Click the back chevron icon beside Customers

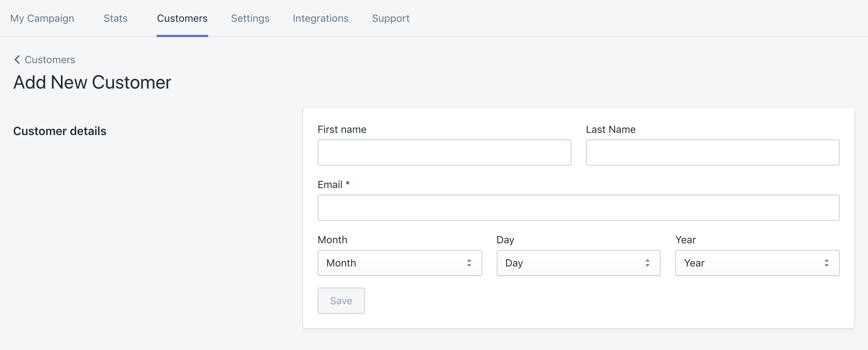[x=17, y=60]
